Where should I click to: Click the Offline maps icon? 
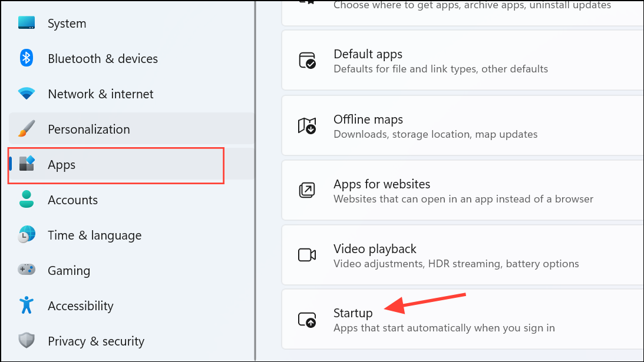(x=307, y=125)
